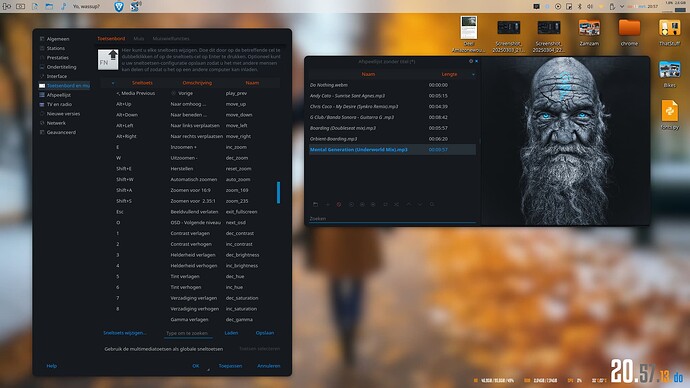Toggle multimedia keys as global shortcuts
Viewport: 690px width, 388px height.
[x=163, y=349]
